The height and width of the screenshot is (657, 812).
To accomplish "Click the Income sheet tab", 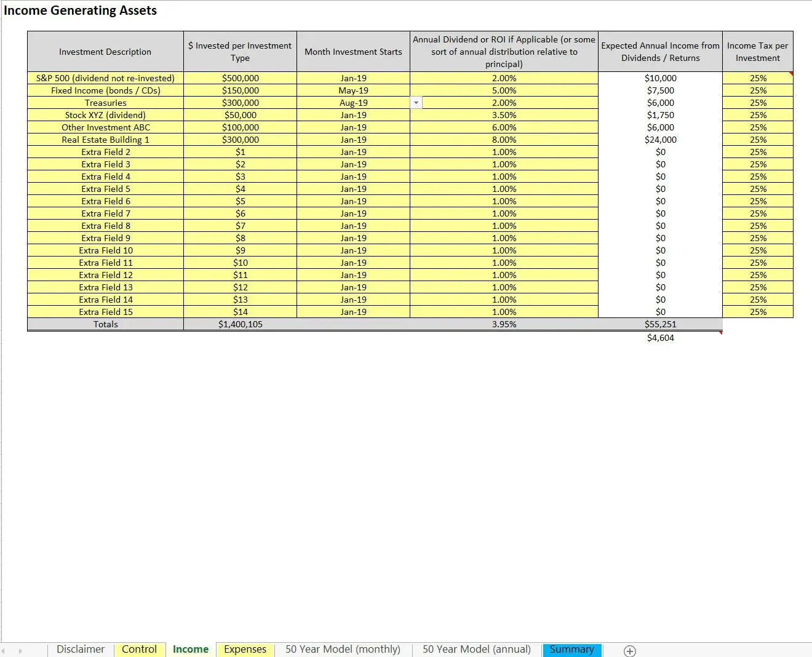I will point(190,649).
